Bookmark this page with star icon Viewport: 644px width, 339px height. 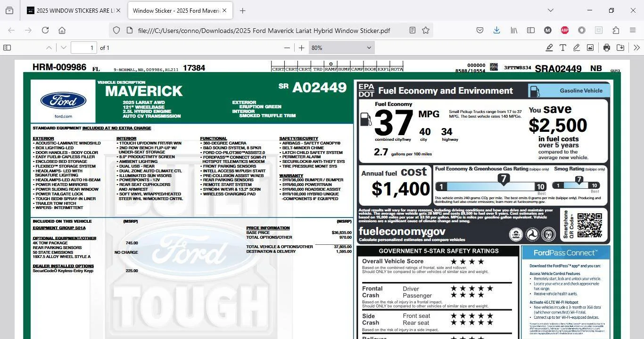(x=426, y=30)
